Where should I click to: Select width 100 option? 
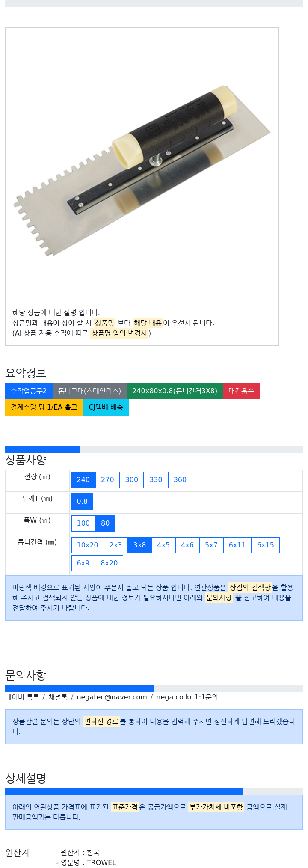pos(83,523)
